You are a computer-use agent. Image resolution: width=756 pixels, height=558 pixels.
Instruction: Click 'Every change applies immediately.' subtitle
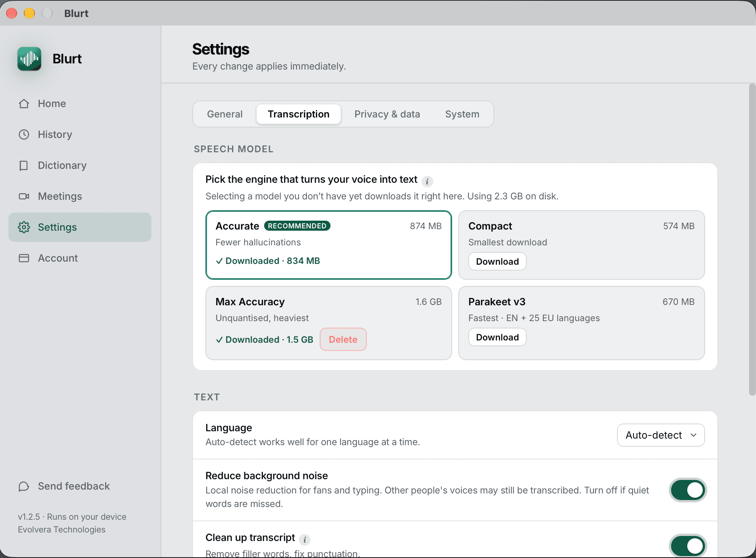(269, 66)
